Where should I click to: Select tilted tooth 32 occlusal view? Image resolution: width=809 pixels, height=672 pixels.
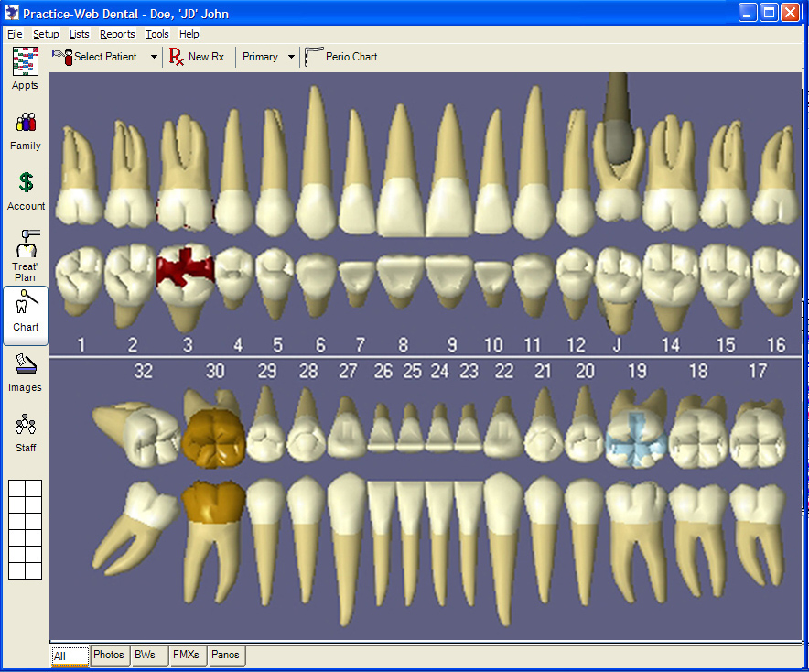[135, 435]
